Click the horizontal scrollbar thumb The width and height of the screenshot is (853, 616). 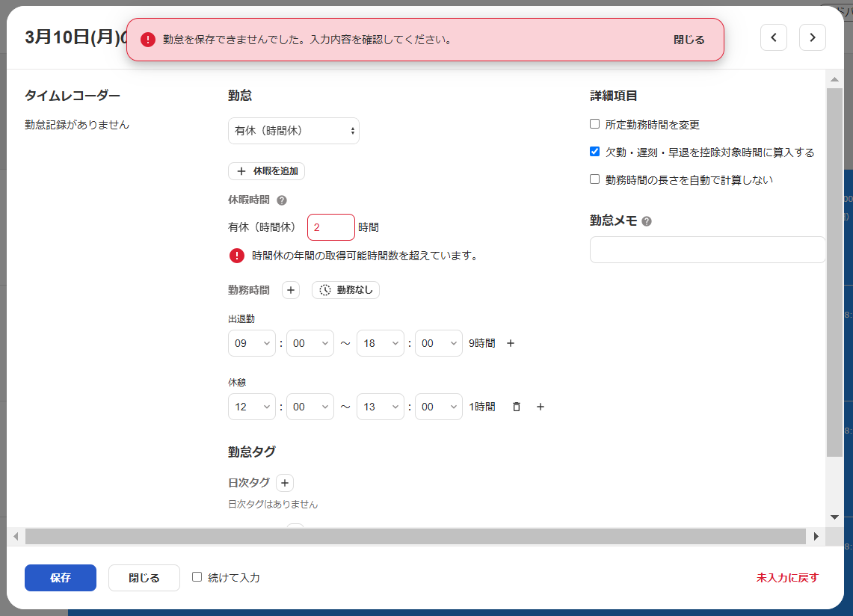(x=416, y=537)
